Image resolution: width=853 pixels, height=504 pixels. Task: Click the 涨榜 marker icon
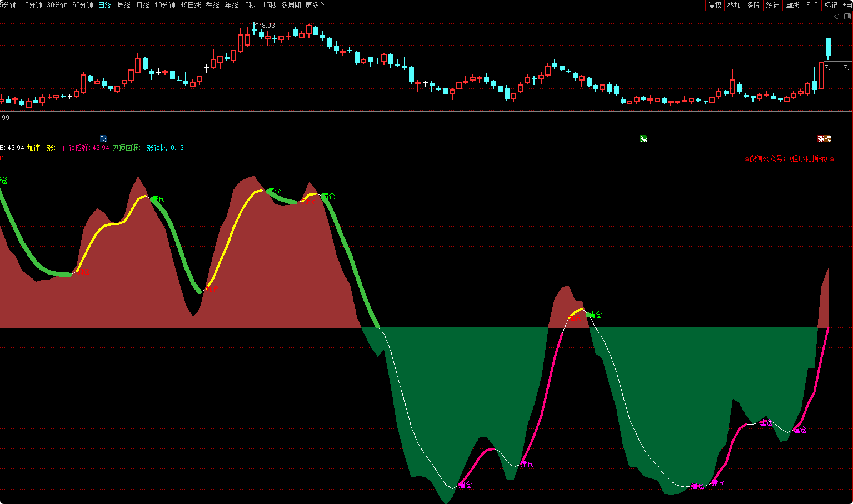click(x=824, y=138)
